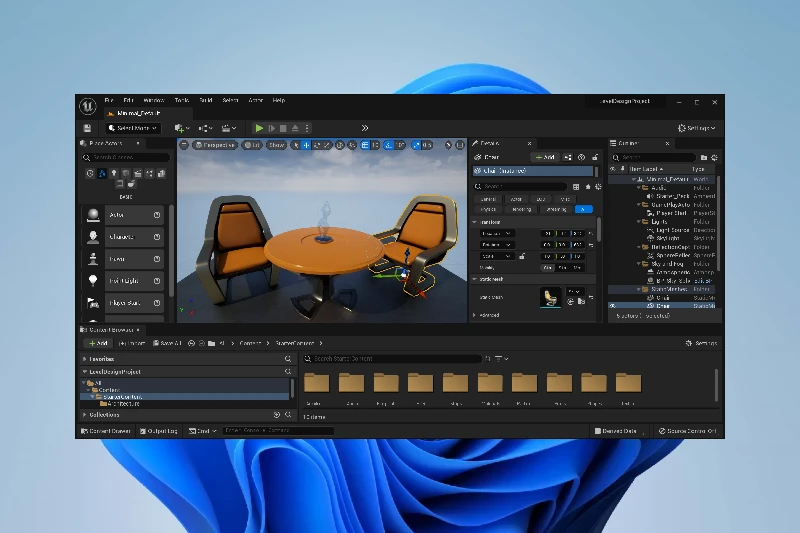Open Outliner settings gear icon
The image size is (800, 533).
coord(715,157)
